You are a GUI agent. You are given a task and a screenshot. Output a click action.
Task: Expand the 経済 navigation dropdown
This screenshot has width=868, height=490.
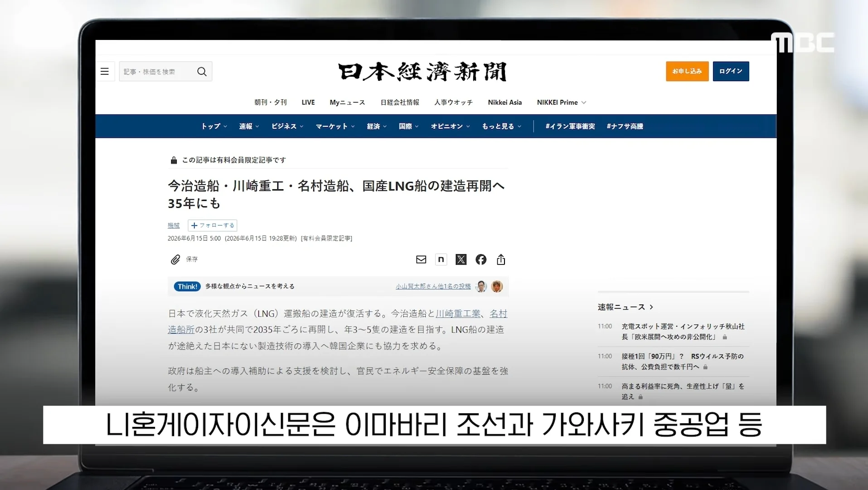(x=377, y=126)
